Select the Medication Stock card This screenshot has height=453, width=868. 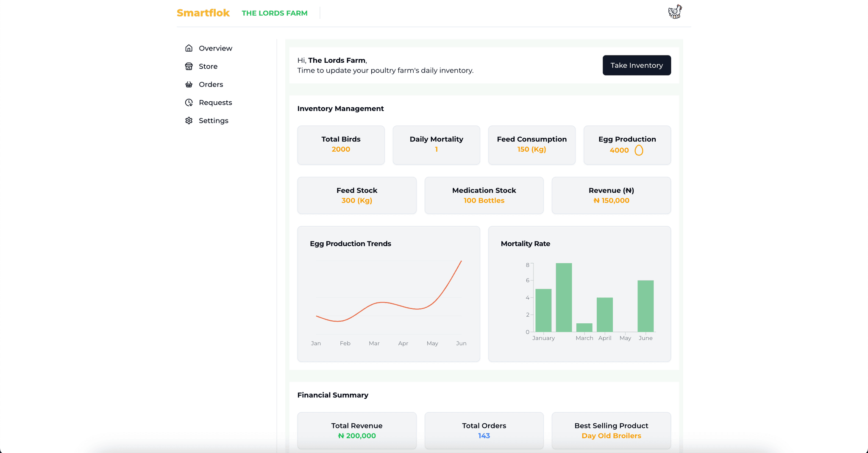click(484, 195)
